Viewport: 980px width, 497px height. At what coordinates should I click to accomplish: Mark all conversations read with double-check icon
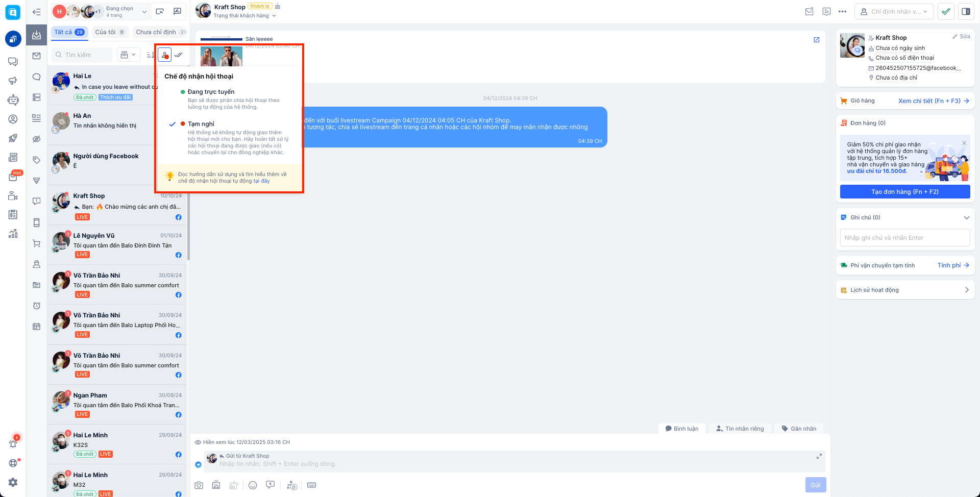179,55
